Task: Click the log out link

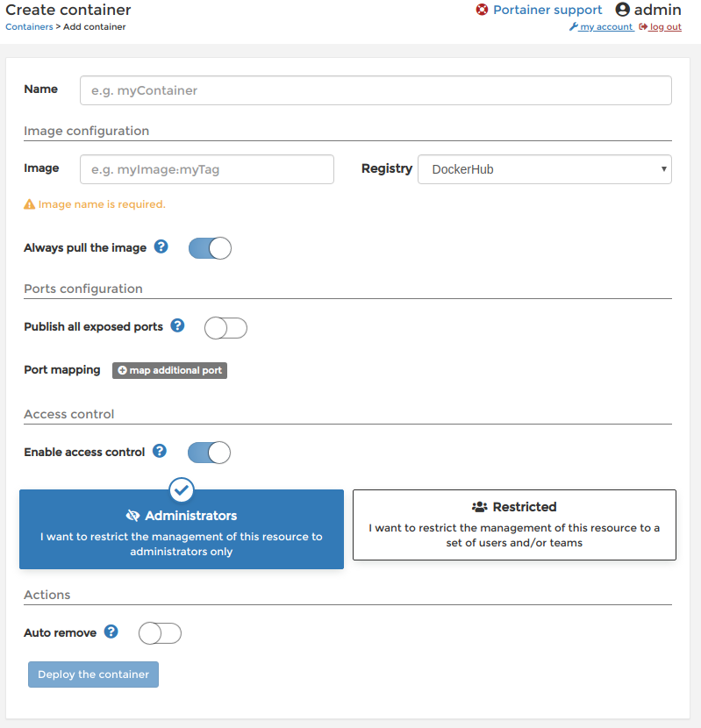Action: click(665, 27)
